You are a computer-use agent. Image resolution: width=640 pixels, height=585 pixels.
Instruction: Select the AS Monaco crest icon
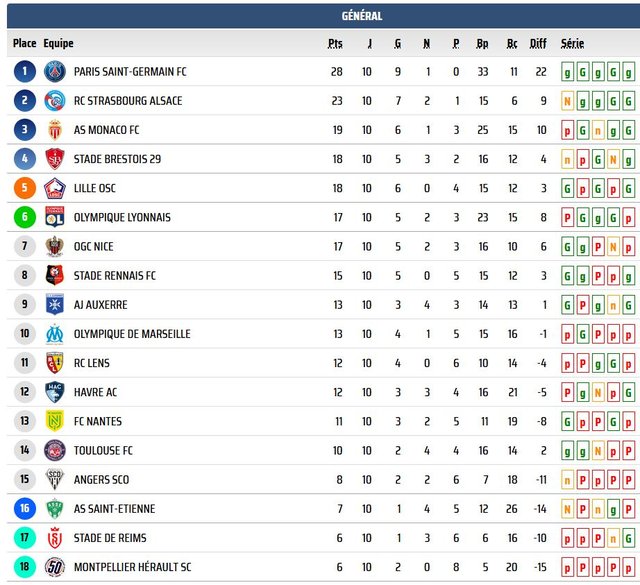tap(55, 130)
